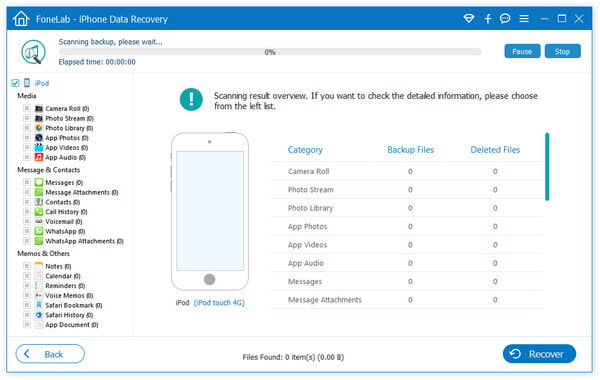Image resolution: width=600 pixels, height=380 pixels.
Task: Click the Voicemail icon
Action: click(39, 221)
